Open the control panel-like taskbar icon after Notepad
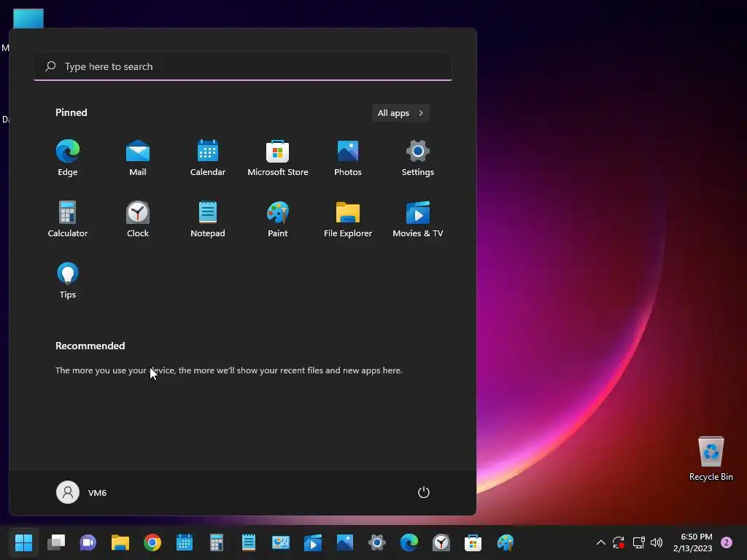747x560 pixels. coord(281,542)
